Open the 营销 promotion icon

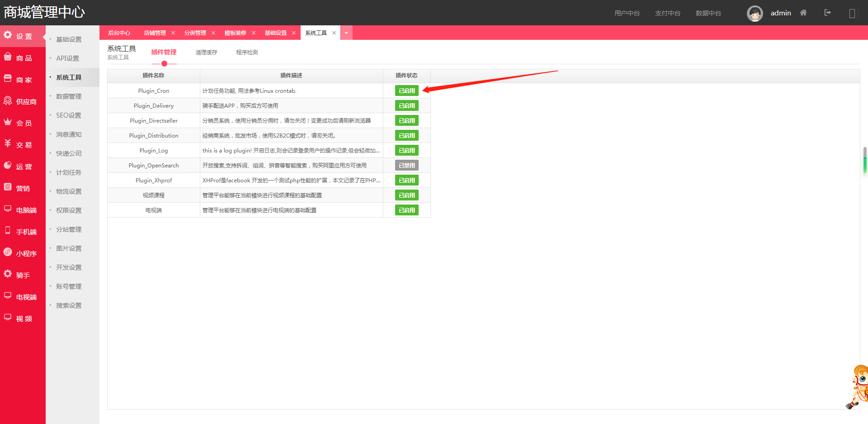point(8,187)
